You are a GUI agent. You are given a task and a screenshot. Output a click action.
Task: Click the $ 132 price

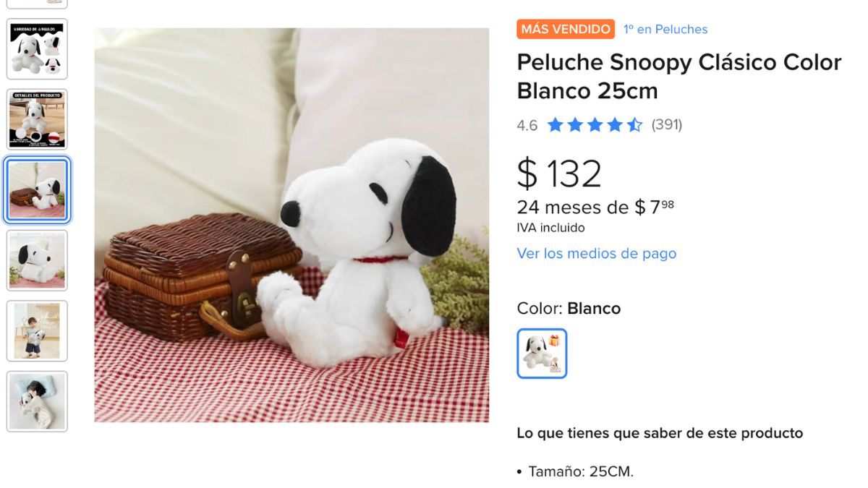click(559, 174)
